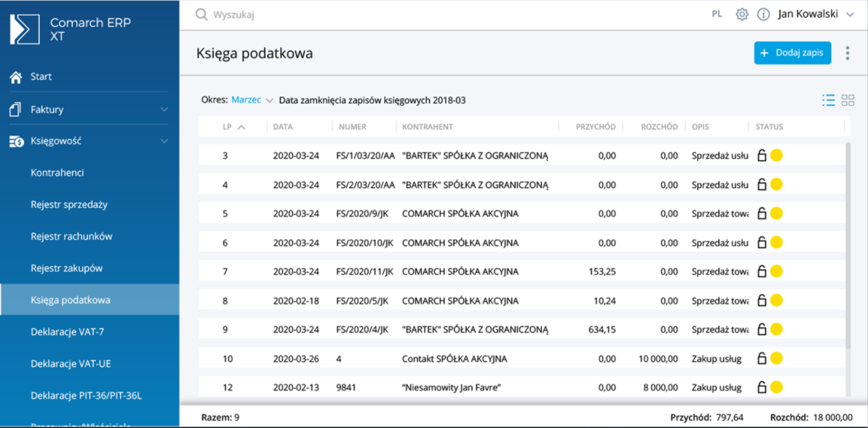Click the Jan Kowalski user name

pyautogui.click(x=808, y=15)
